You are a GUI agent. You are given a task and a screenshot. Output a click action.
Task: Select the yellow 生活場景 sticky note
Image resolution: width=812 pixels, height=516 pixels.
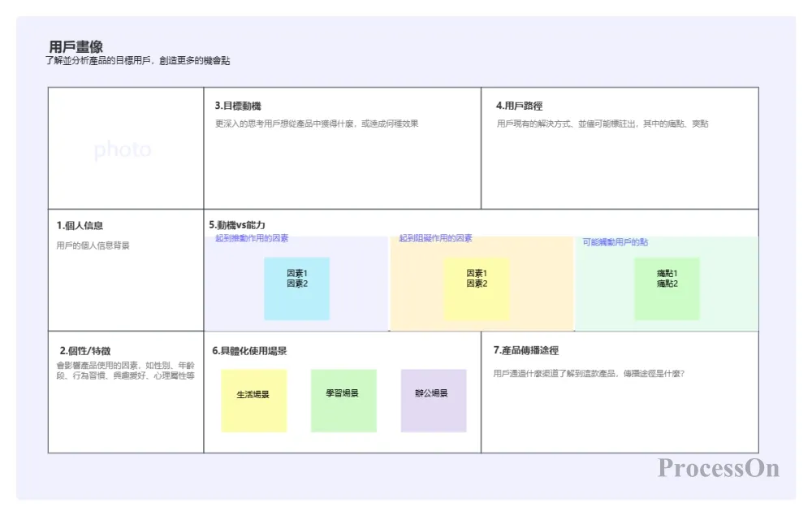(253, 401)
